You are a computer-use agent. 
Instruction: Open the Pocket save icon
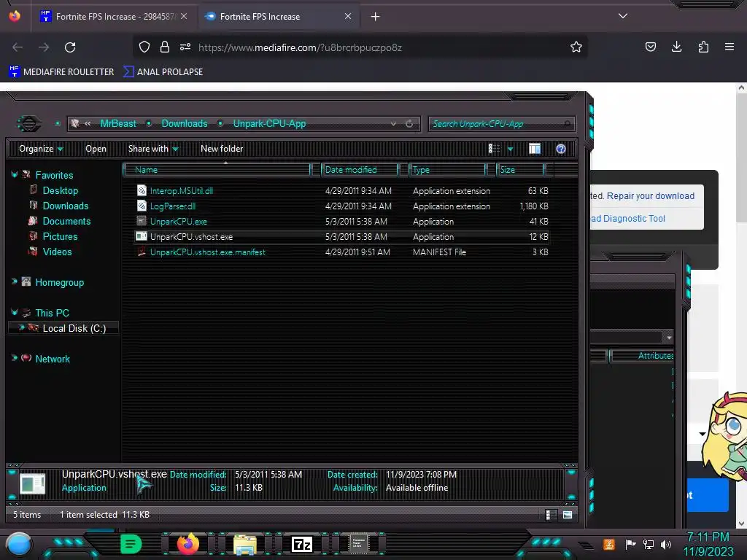click(650, 47)
